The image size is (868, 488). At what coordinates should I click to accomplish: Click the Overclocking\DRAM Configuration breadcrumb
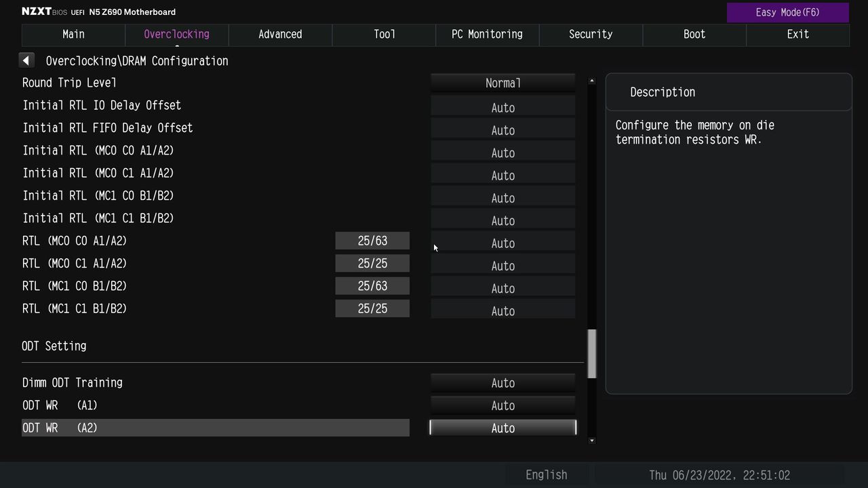(137, 61)
